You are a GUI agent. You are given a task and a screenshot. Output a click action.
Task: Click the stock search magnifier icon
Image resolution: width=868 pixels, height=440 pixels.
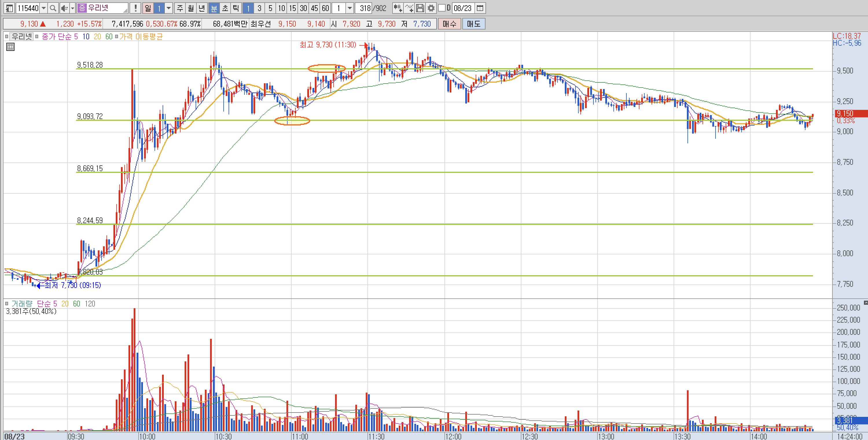coord(53,8)
